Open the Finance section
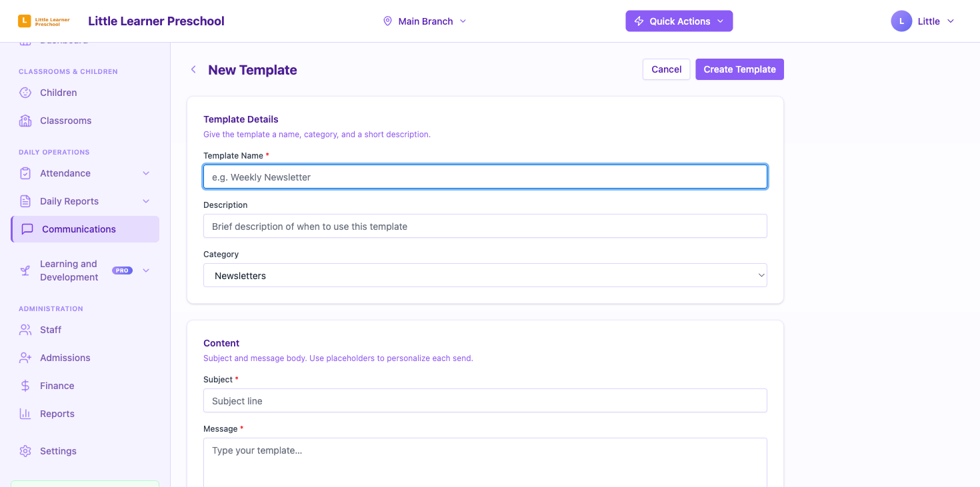Screen dimensions: 980x487 [x=85, y=386]
